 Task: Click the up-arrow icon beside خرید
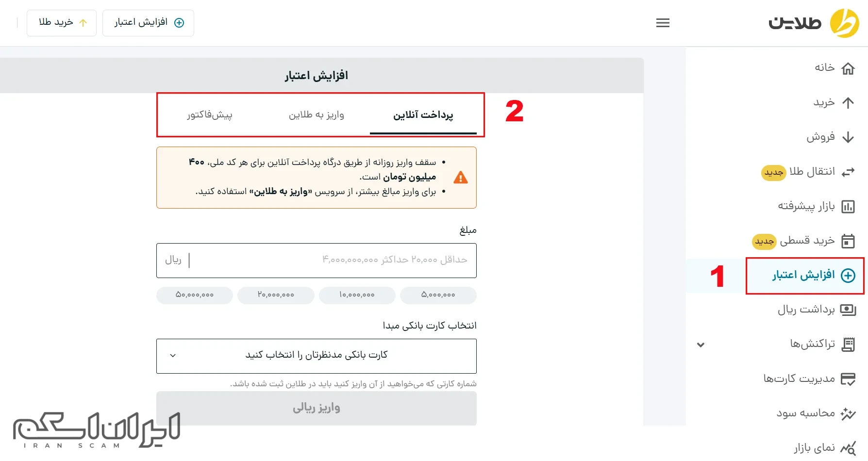[848, 103]
